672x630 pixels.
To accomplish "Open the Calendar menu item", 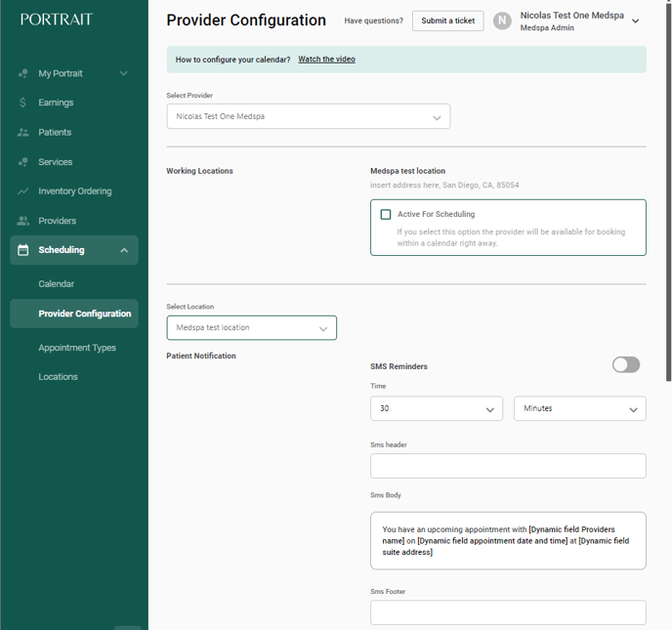I will point(56,284).
